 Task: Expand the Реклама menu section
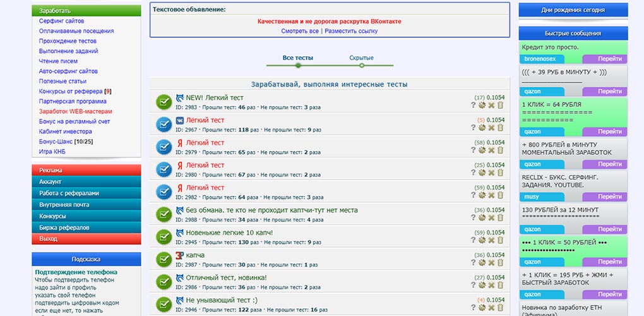point(86,170)
